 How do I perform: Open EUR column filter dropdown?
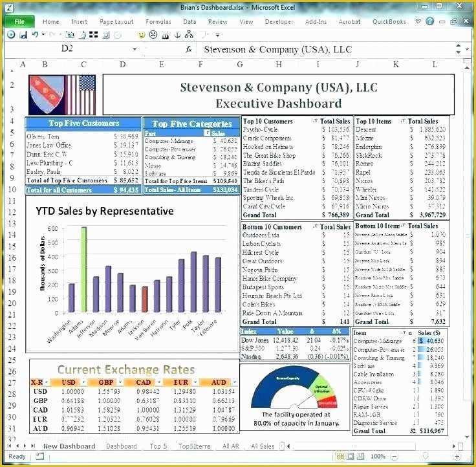point(196,382)
